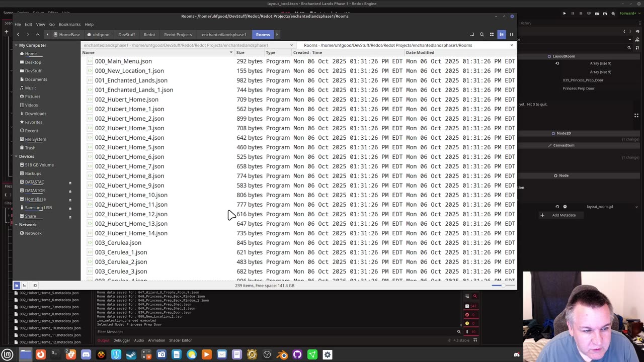Open the 518 GB Volume device
The width and height of the screenshot is (644, 362).
[x=39, y=165]
